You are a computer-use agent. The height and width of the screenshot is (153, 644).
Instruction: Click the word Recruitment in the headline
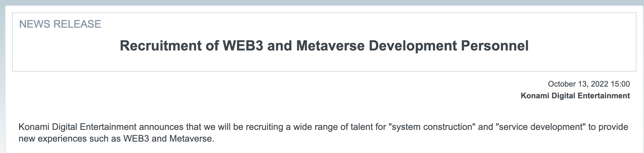(160, 46)
